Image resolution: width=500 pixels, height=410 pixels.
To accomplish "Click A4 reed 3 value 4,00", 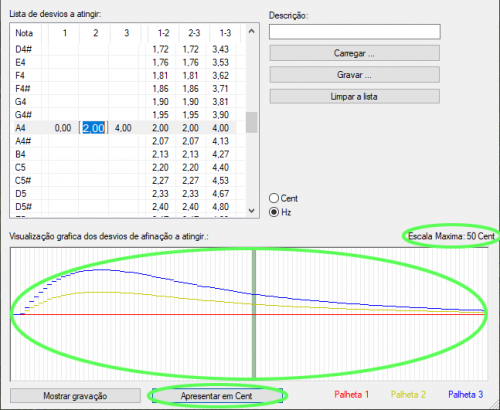I will (123, 128).
